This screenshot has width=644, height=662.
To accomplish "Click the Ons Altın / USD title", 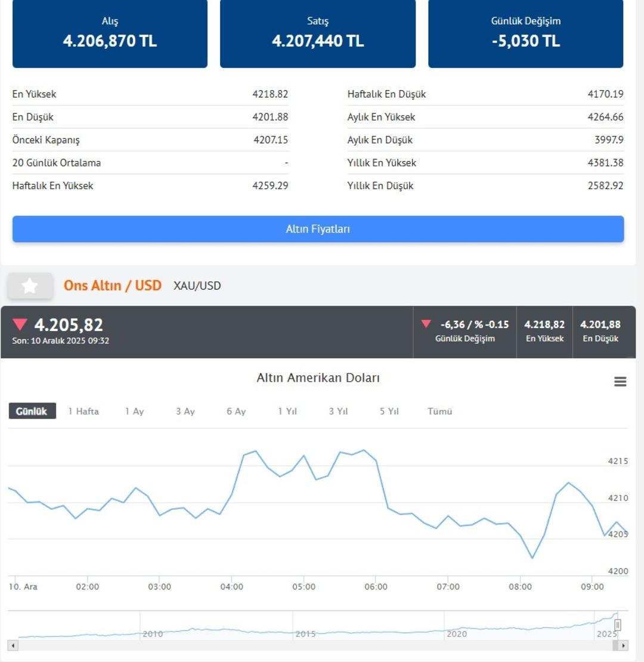I will 113,286.
